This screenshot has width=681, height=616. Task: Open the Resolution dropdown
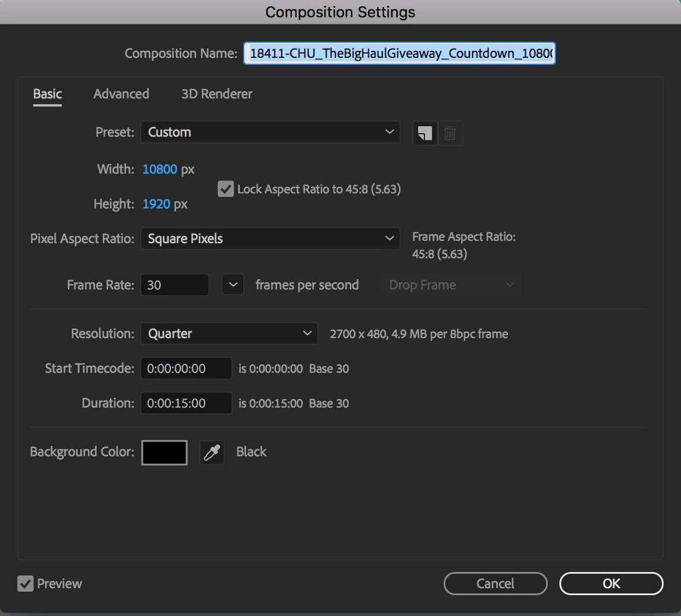(x=229, y=333)
